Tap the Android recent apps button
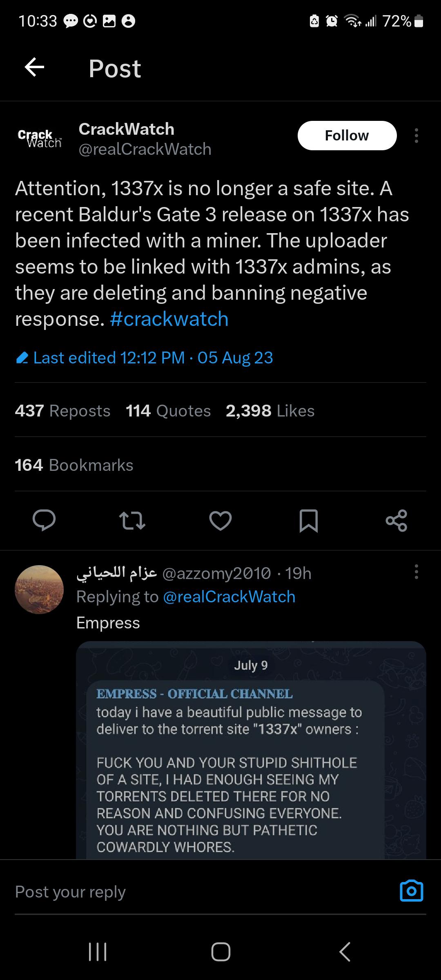Viewport: 441px width, 980px height. pyautogui.click(x=98, y=952)
